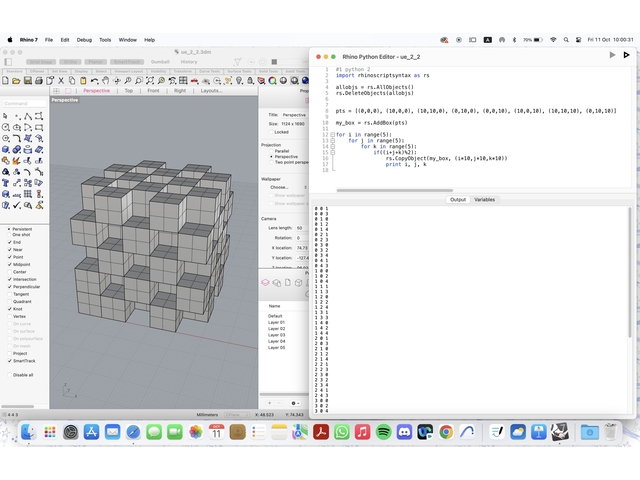Open Spotify from the Dock
Viewport: 640px width, 480px height.
pos(383,431)
